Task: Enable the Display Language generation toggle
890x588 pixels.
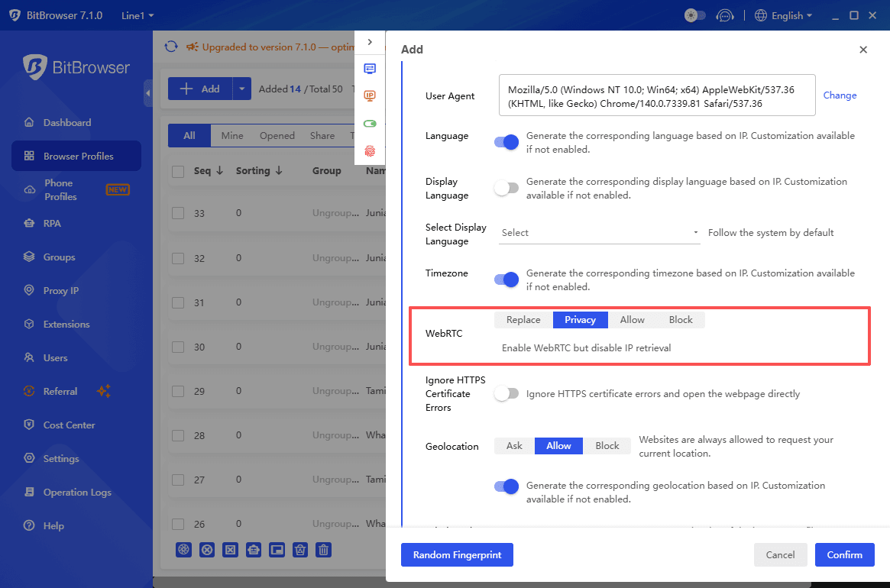Action: click(506, 188)
